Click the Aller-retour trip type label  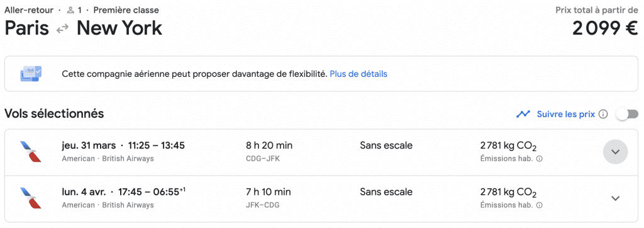pyautogui.click(x=29, y=10)
